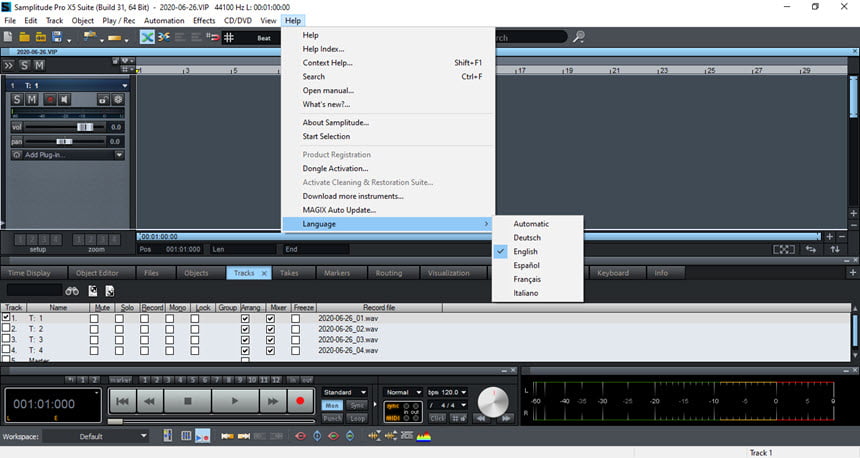This screenshot has height=458, width=860.
Task: Choose Español in the Language submenu
Action: pyautogui.click(x=526, y=265)
